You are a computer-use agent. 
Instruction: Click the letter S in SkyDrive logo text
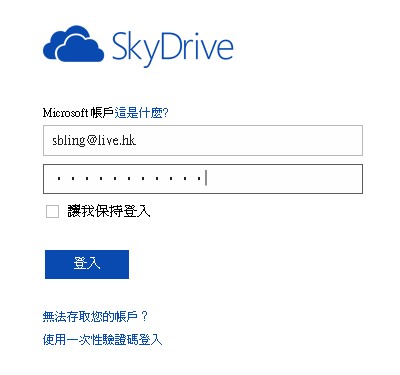(x=120, y=46)
